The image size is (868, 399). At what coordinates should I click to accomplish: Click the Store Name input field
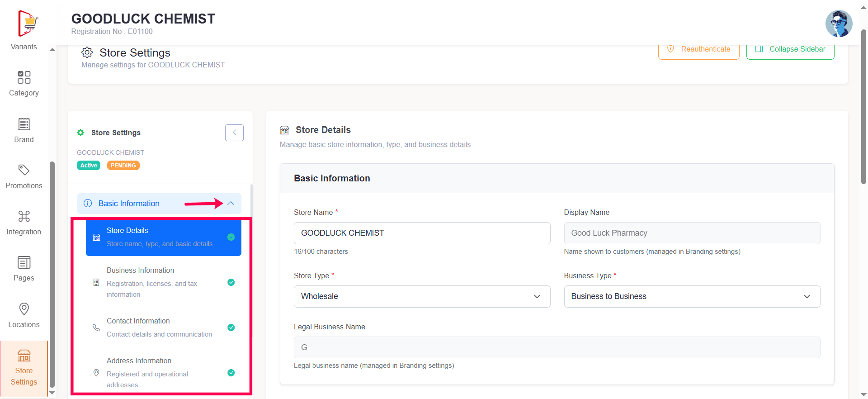tap(421, 233)
